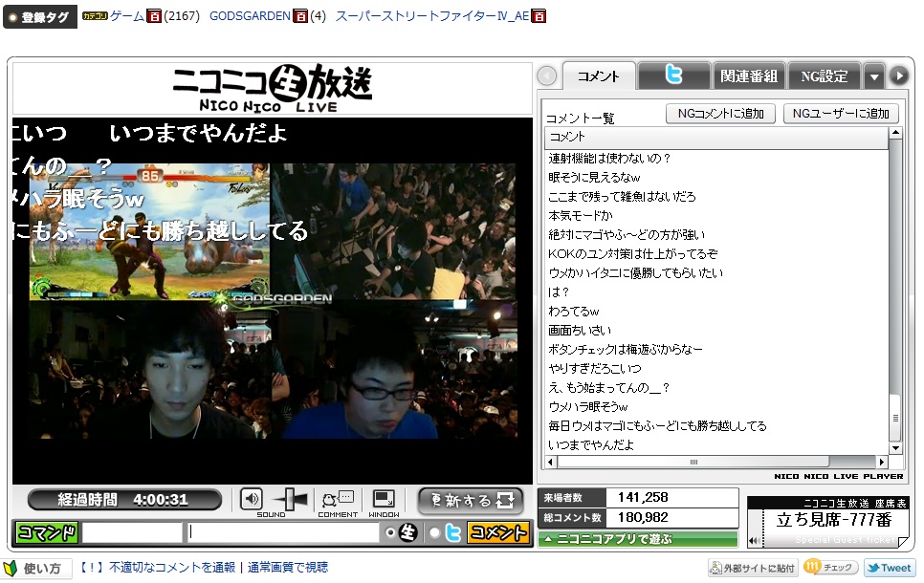Open the ゲーム tag link
Viewport: 924px width, 583px height.
127,16
